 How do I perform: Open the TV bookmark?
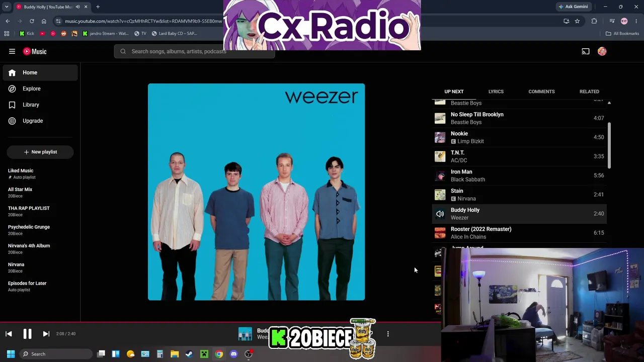(x=140, y=34)
